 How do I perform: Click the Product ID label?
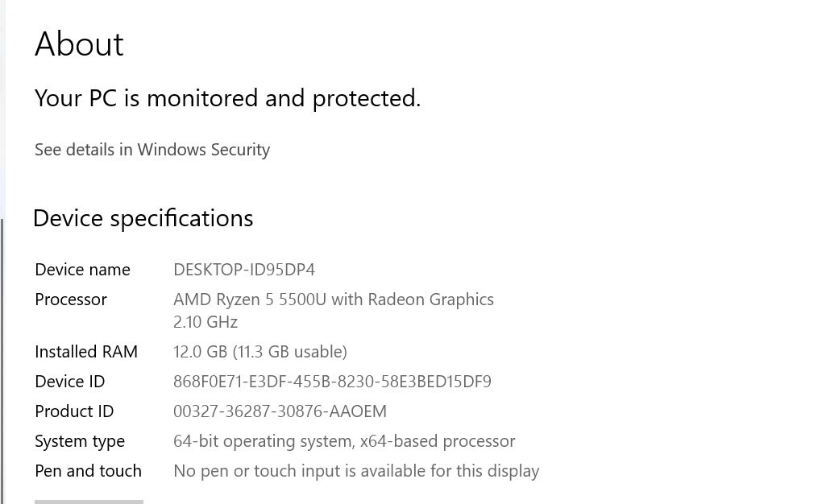(74, 411)
